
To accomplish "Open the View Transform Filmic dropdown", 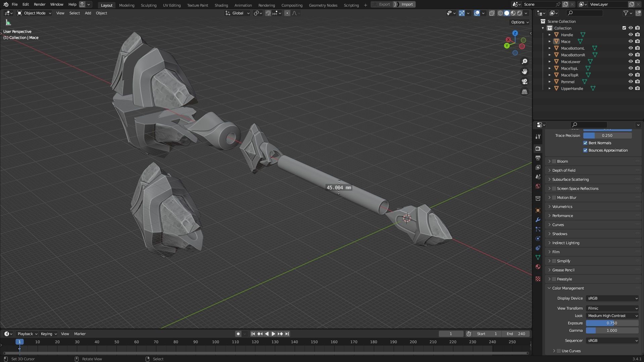I will [x=612, y=308].
